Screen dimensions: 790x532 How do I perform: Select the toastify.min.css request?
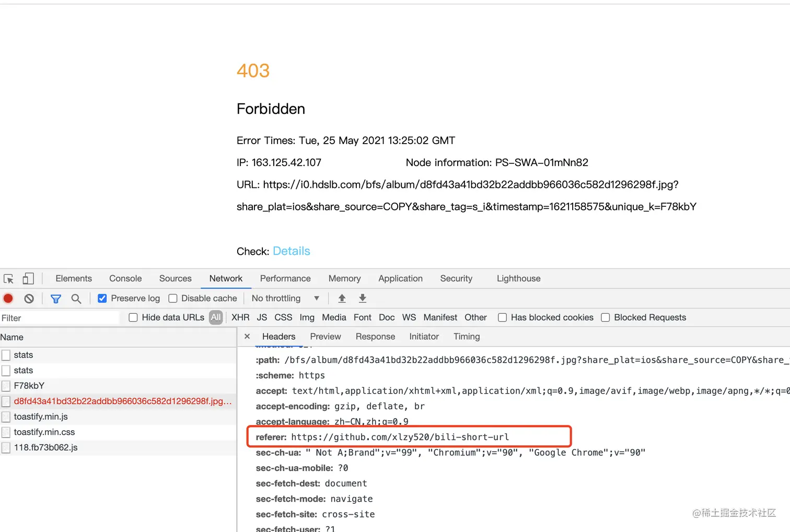point(118,432)
